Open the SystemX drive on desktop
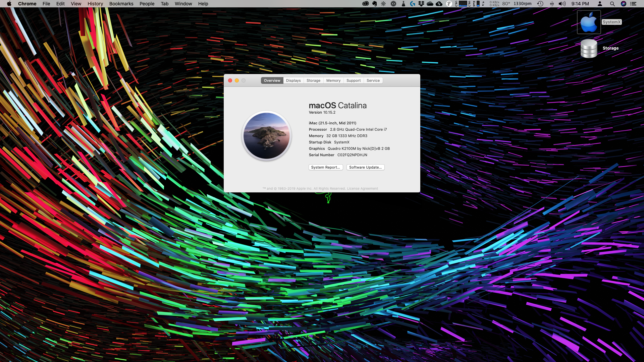Viewport: 644px width, 362px height. pyautogui.click(x=589, y=22)
